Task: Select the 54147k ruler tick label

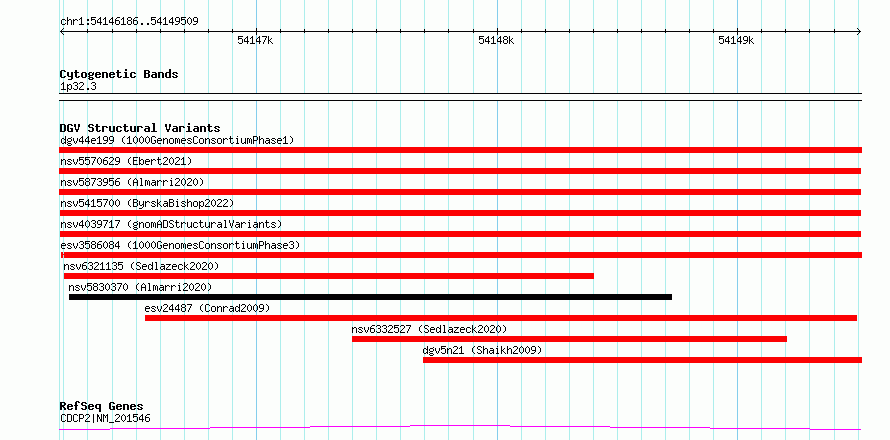Action: click(255, 40)
